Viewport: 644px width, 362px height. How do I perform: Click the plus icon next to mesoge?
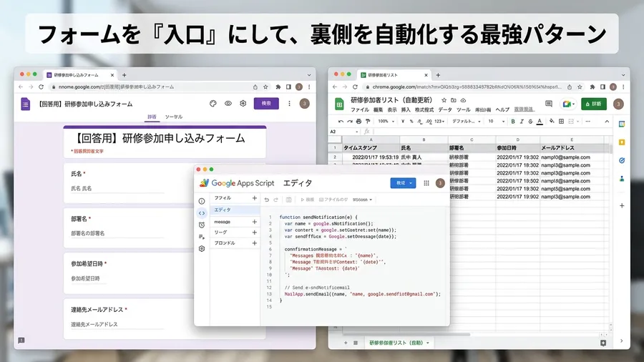coord(254,222)
